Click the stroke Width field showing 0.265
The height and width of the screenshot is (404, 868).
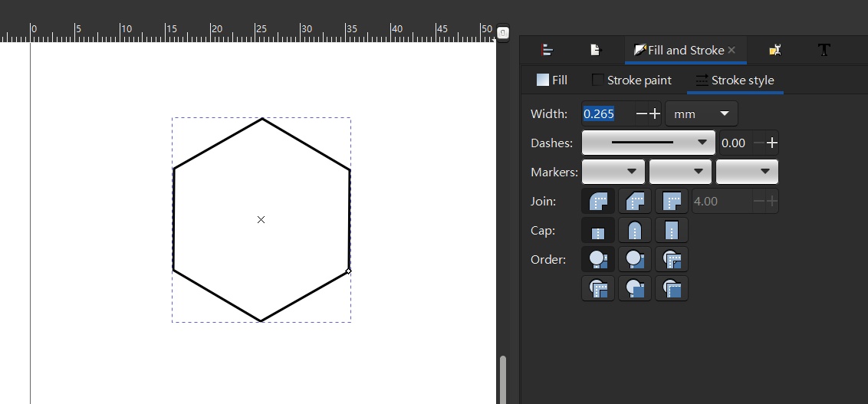tap(608, 114)
